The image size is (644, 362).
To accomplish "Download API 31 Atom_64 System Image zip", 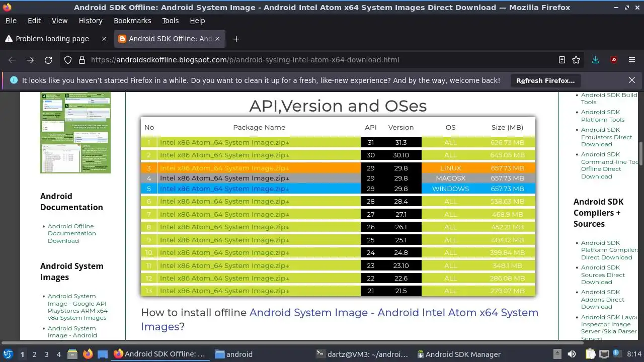I will (x=224, y=142).
